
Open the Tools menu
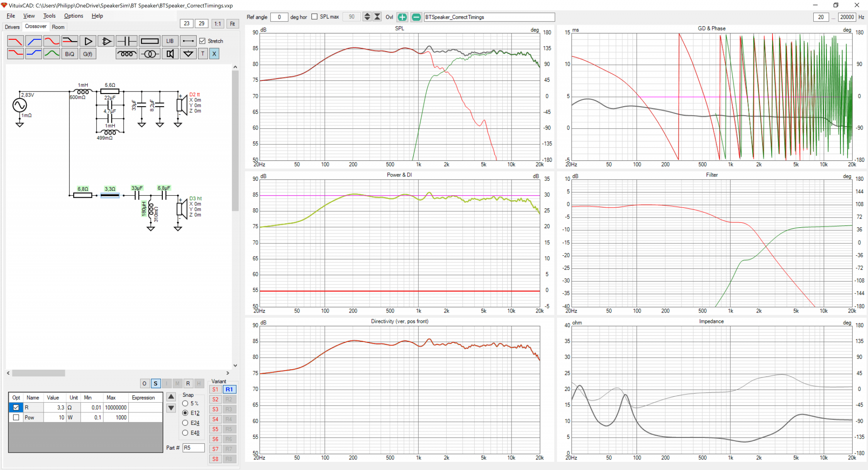coord(49,16)
